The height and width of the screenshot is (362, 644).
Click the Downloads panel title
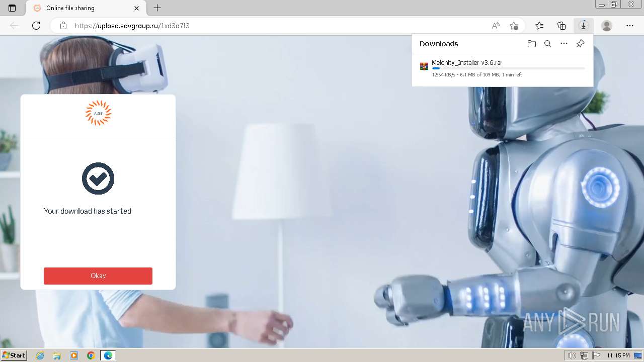coord(439,44)
